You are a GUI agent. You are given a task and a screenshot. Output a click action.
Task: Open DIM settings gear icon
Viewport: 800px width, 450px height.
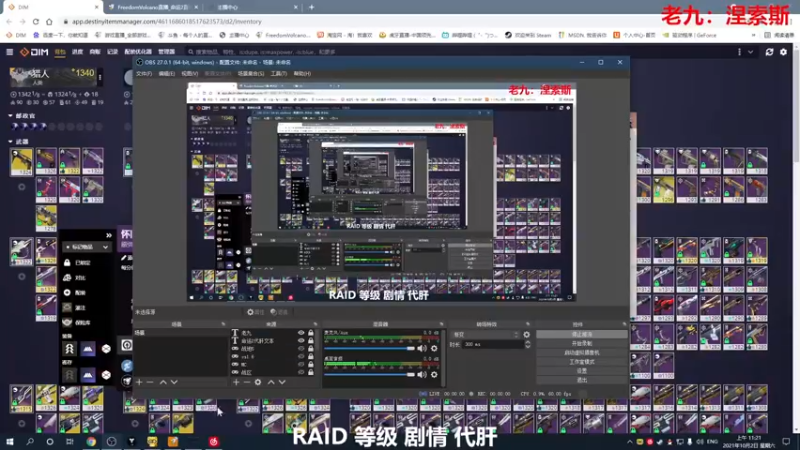tap(784, 52)
